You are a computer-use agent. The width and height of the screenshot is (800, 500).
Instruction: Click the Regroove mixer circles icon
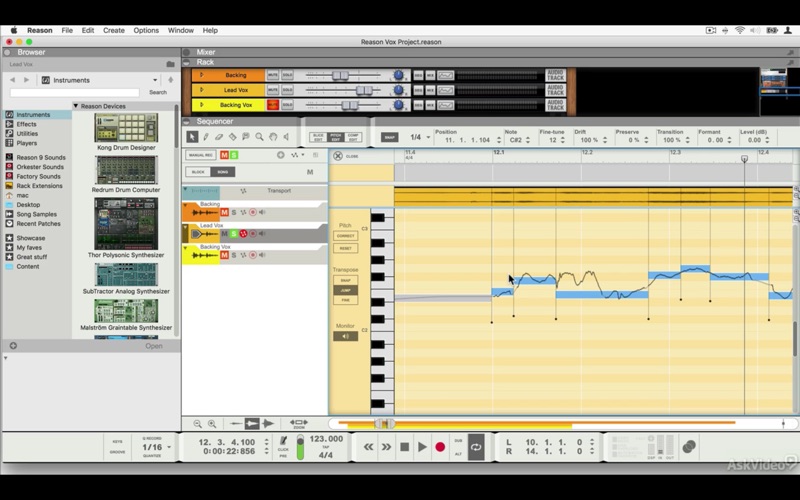coord(689,447)
